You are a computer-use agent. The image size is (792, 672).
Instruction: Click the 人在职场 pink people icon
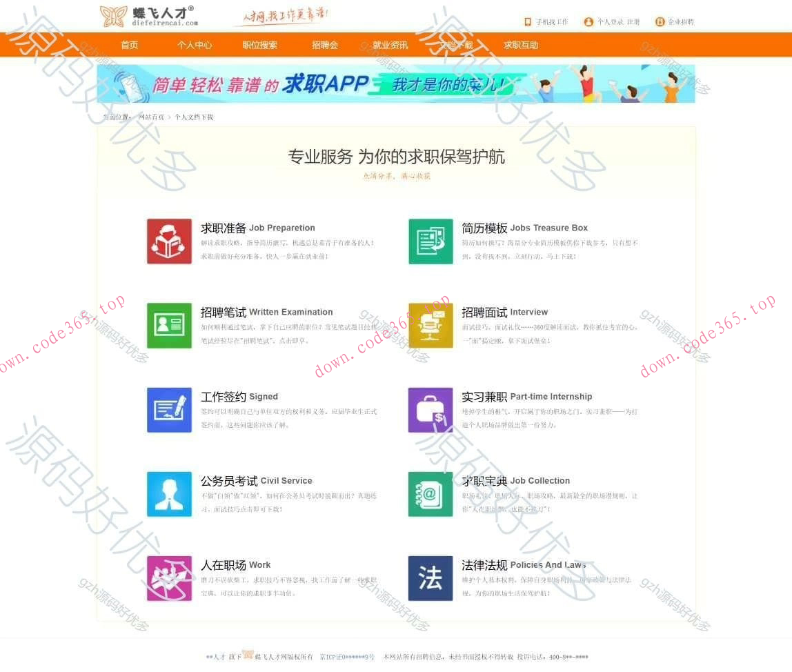pos(169,578)
